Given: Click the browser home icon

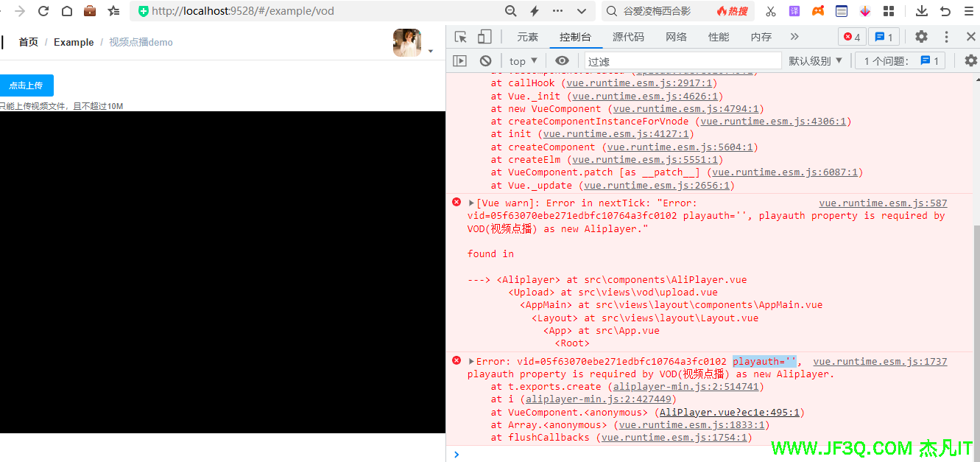Looking at the screenshot, I should pos(67,11).
